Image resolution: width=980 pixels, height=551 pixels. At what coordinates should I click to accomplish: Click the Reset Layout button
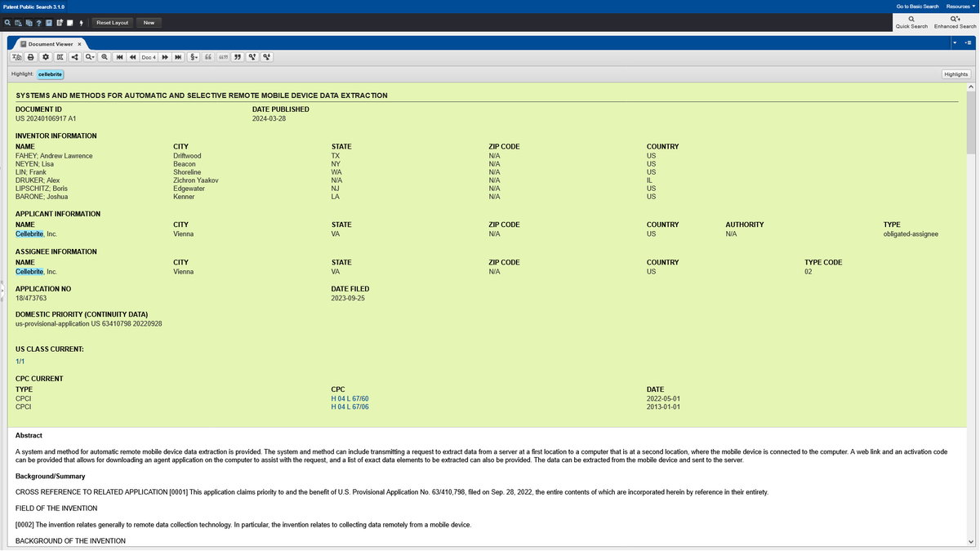click(x=113, y=22)
